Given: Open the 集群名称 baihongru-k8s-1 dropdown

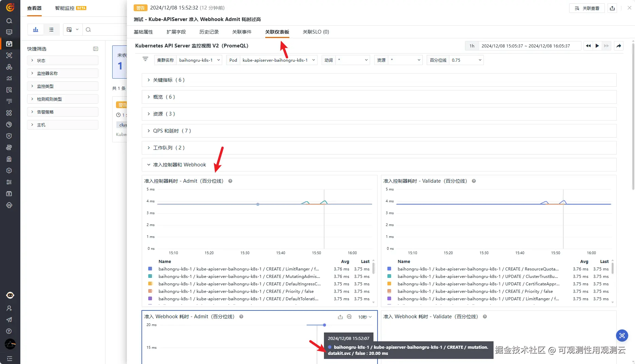Looking at the screenshot, I should [x=199, y=60].
